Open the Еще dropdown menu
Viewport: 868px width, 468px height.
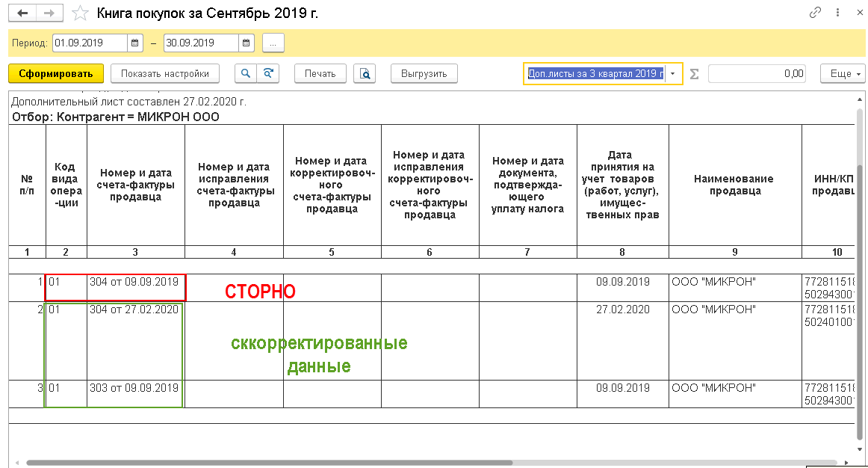click(843, 74)
